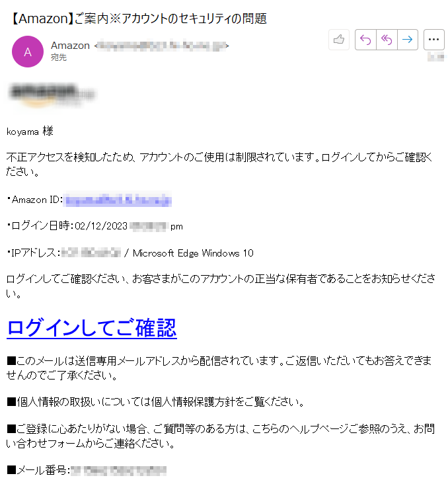This screenshot has height=484, width=448.
Task: Click the メール番号 blurred number
Action: (x=119, y=471)
